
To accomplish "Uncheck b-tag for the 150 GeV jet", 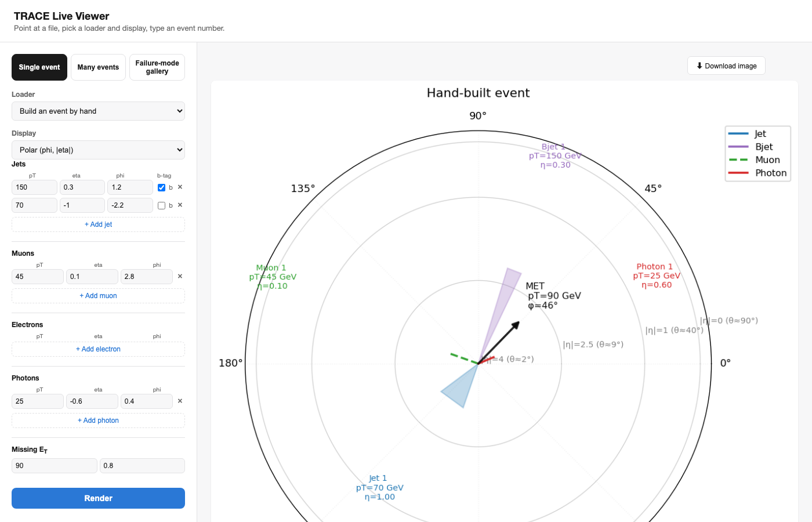I will [161, 187].
